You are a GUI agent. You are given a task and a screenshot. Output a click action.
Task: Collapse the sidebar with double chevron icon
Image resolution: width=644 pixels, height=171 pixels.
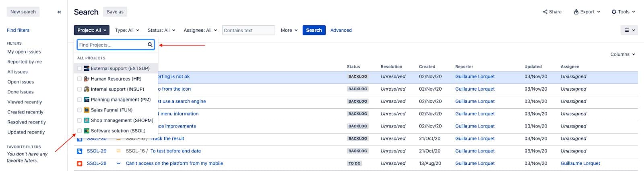coord(59,12)
